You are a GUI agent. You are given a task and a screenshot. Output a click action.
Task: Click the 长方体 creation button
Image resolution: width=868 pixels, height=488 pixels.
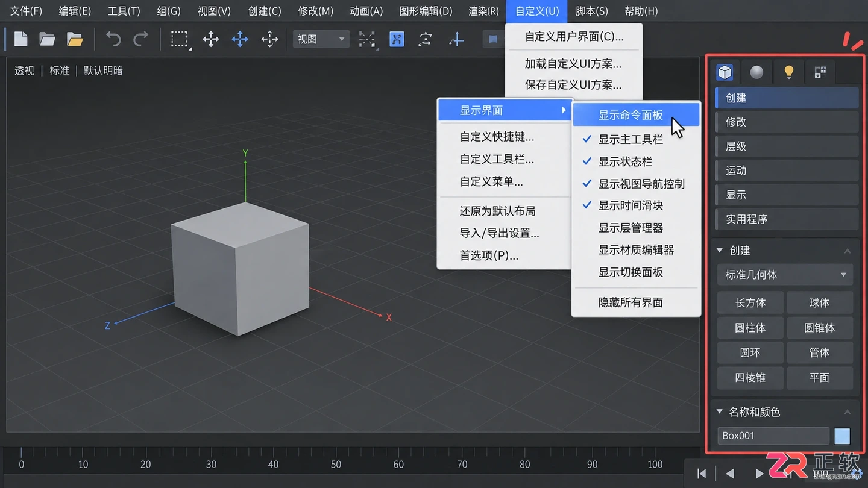(750, 303)
